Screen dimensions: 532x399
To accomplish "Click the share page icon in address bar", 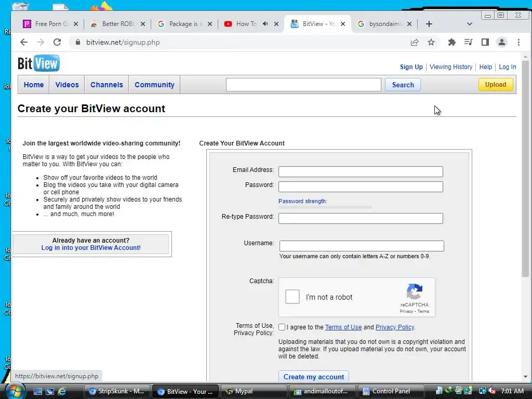I will [415, 42].
